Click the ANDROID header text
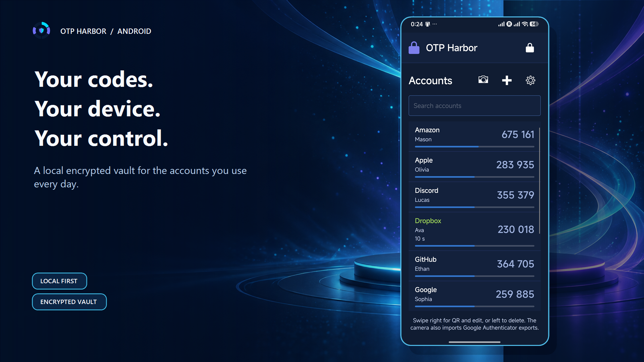The image size is (644, 362). [134, 31]
